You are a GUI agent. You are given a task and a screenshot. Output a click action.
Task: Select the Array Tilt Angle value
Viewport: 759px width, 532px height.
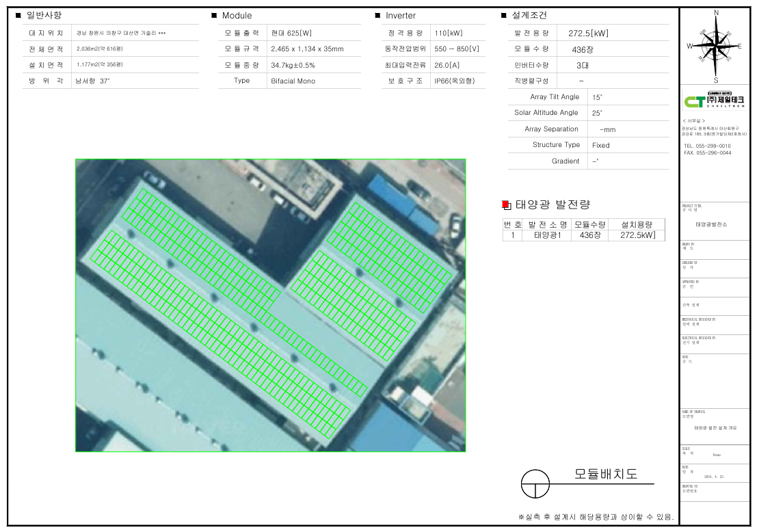[598, 97]
